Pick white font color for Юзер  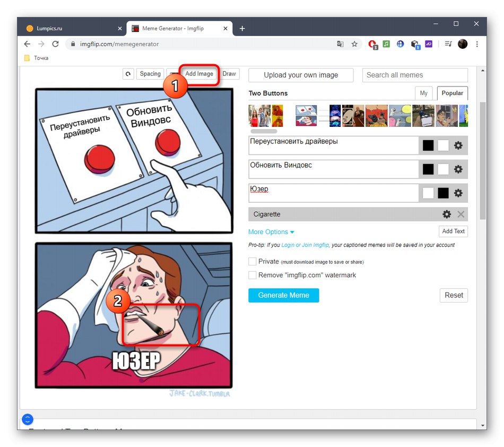[428, 193]
